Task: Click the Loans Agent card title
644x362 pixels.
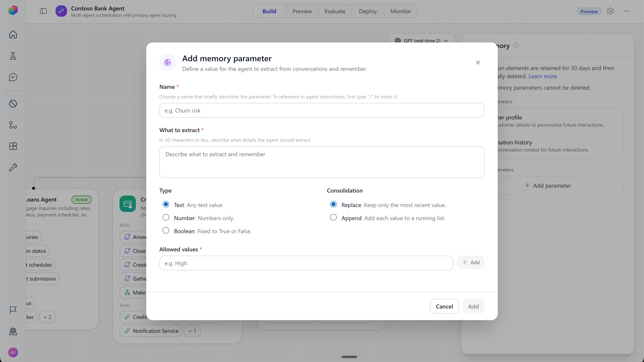Action: [41, 200]
